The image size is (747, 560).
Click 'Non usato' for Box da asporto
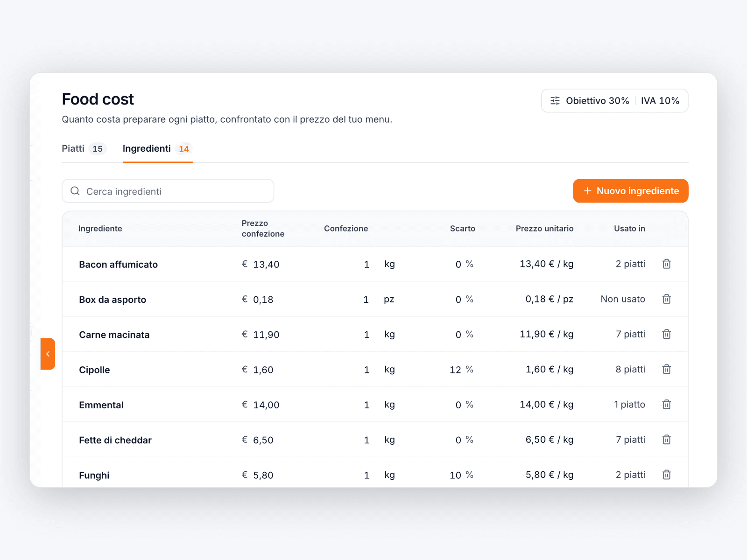(x=623, y=299)
